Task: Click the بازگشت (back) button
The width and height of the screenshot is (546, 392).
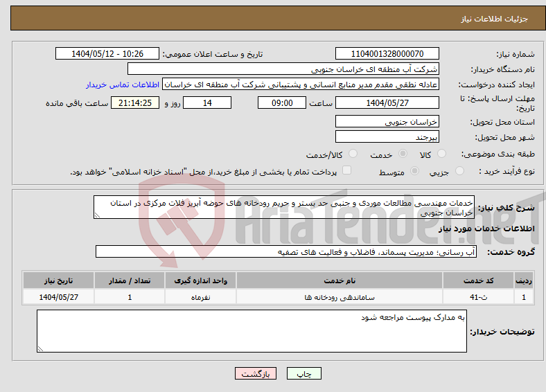Action: pyautogui.click(x=256, y=373)
